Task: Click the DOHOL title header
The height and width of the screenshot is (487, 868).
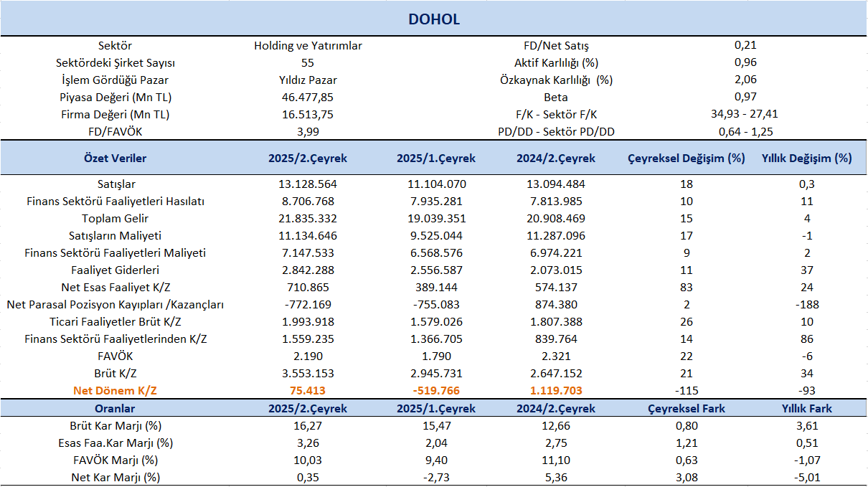Action: [x=434, y=19]
